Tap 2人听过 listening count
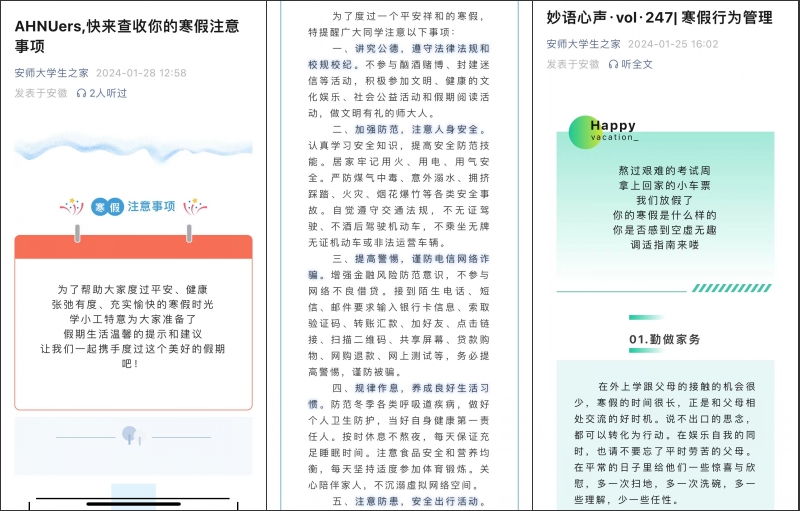The height and width of the screenshot is (511, 800). pyautogui.click(x=108, y=93)
